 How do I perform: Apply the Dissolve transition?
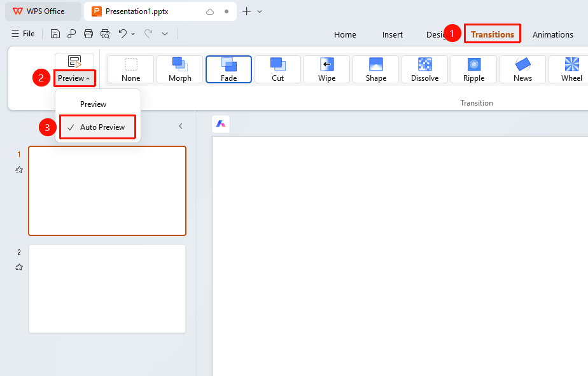(424, 69)
